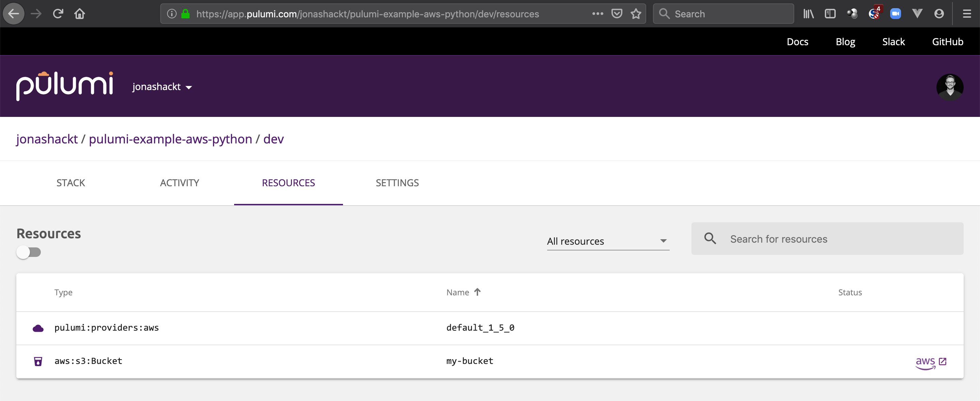
Task: Click the back navigation arrow
Action: [x=14, y=14]
